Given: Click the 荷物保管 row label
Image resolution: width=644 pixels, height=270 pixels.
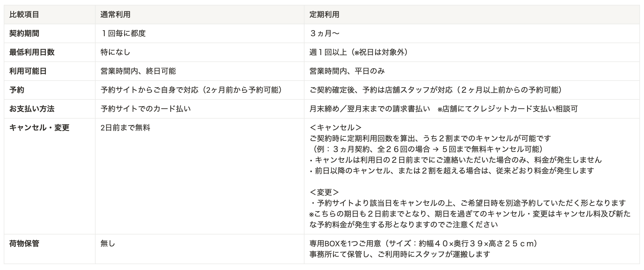Looking at the screenshot, I should (x=24, y=244).
